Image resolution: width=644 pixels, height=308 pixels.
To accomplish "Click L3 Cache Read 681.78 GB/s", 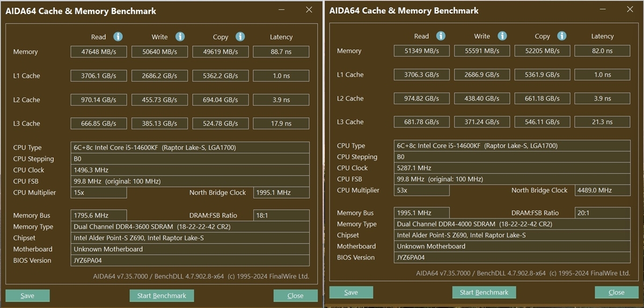I will point(422,122).
